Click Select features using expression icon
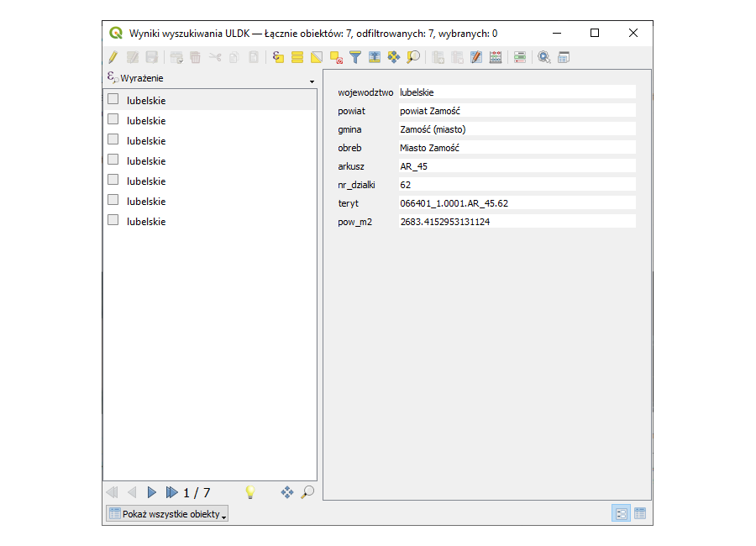The height and width of the screenshot is (546, 756). pyautogui.click(x=278, y=57)
